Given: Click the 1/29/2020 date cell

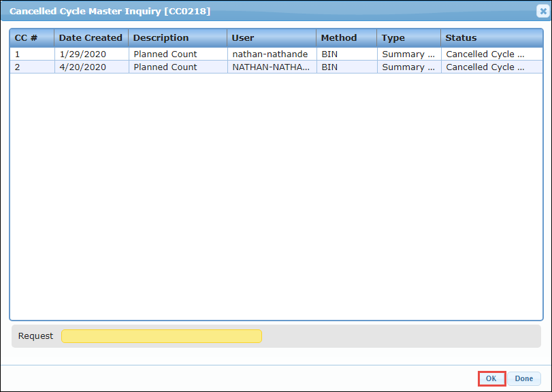Looking at the screenshot, I should click(x=82, y=54).
